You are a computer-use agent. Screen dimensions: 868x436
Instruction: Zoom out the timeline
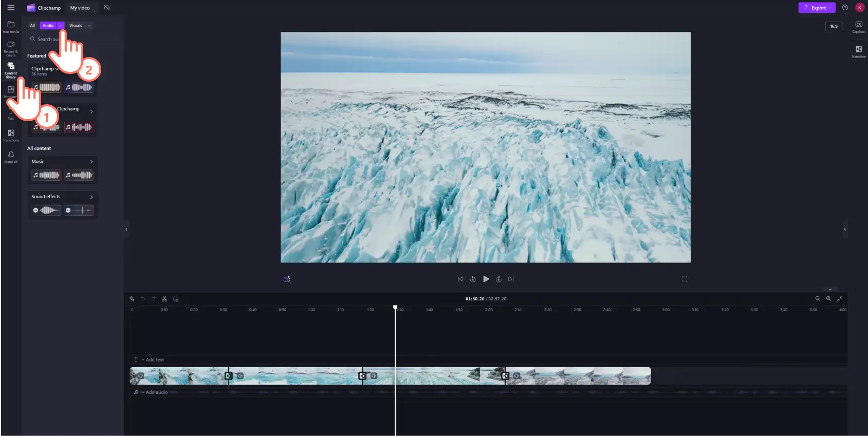click(x=817, y=298)
